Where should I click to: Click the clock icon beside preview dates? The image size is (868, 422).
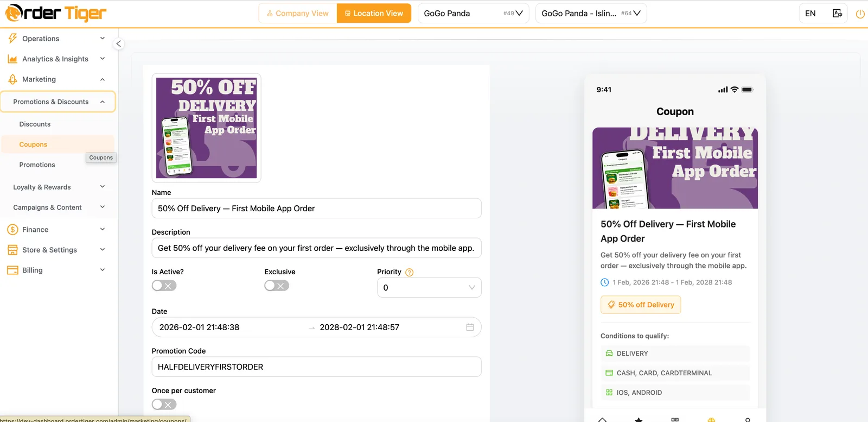[605, 282]
